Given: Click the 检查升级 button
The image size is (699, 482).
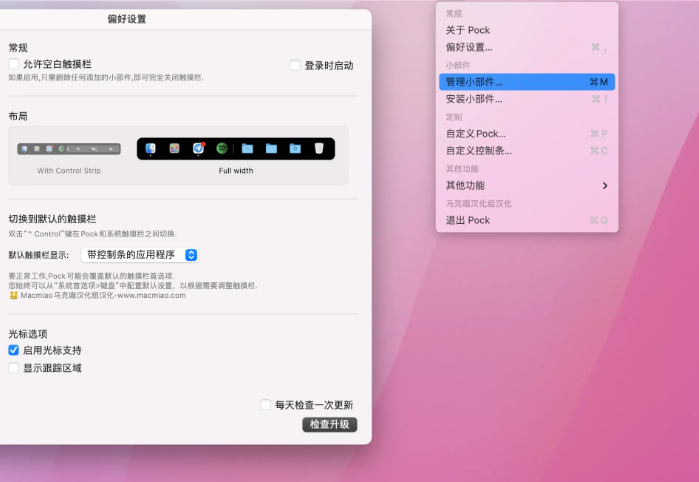Looking at the screenshot, I should [330, 424].
